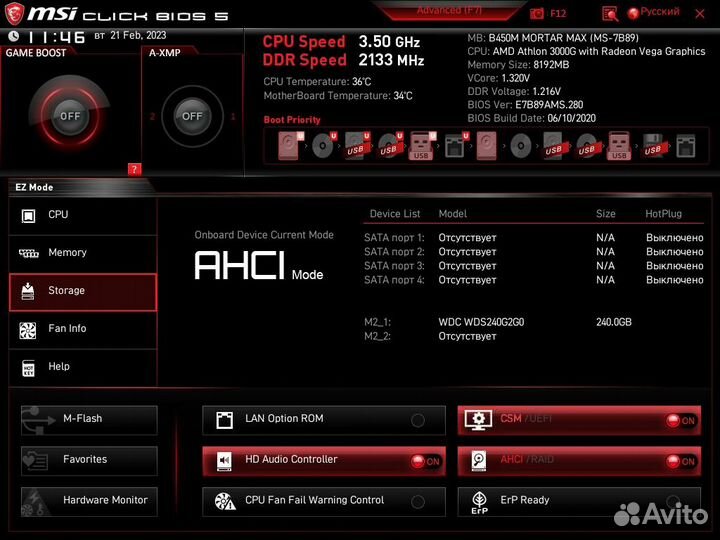Open the M-Flash utility button
The width and height of the screenshot is (720, 540).
point(90,420)
